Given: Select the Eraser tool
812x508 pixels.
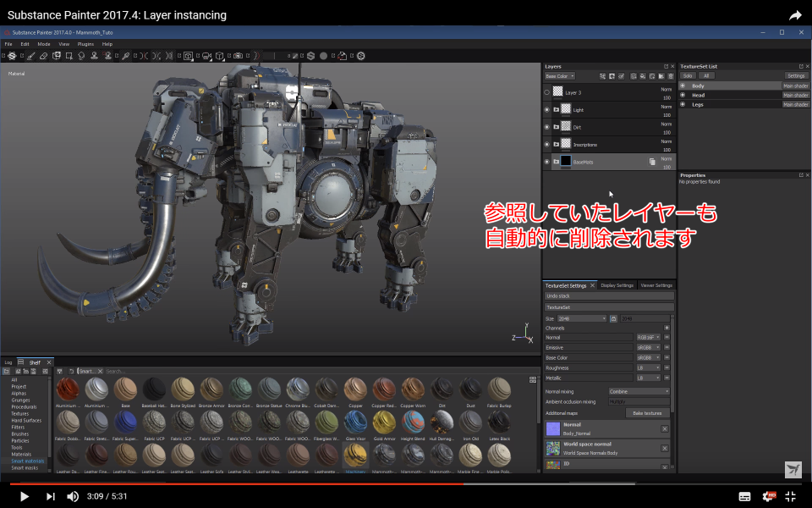Looking at the screenshot, I should (x=44, y=56).
